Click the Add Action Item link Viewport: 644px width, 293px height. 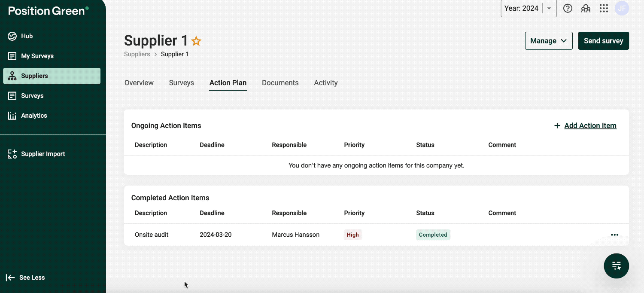(590, 125)
